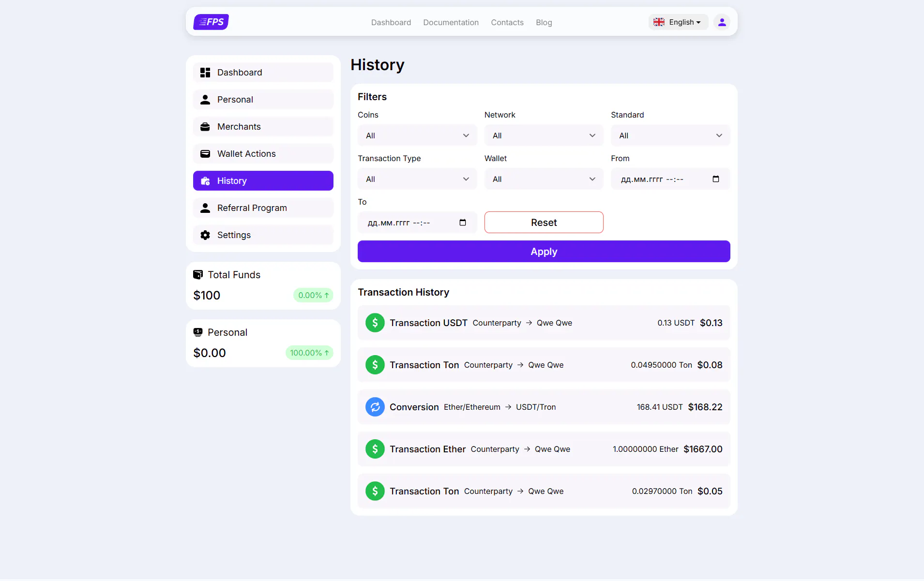Click the Referral Program person icon
Viewport: 924px width, 581px height.
205,208
